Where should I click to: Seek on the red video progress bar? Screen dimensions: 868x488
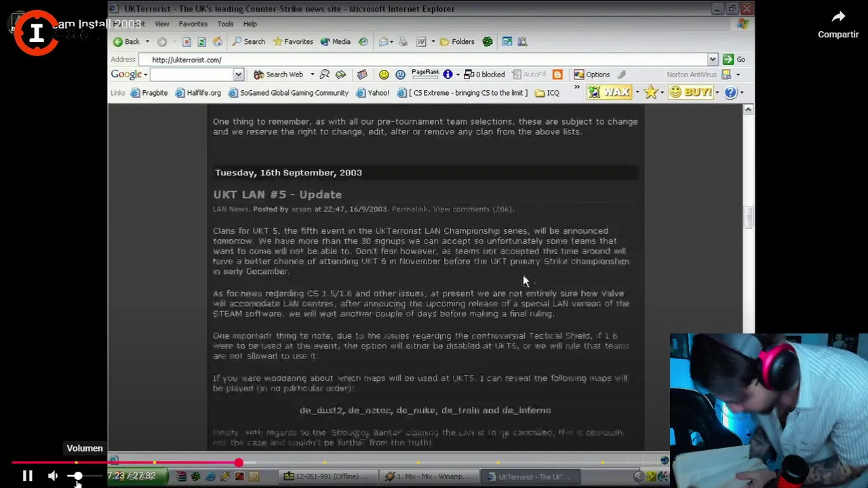[x=125, y=463]
